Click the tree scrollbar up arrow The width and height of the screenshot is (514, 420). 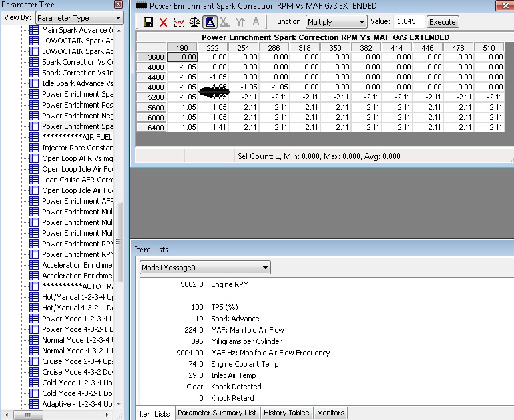point(119,30)
